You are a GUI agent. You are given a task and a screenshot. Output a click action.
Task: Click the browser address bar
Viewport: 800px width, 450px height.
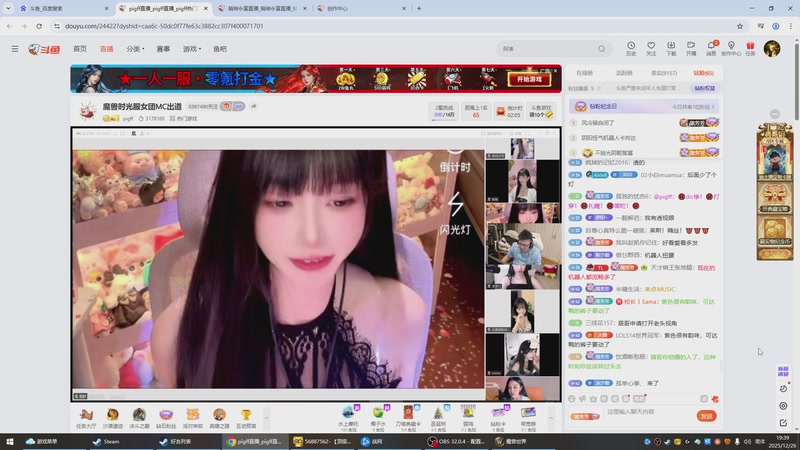tap(398, 26)
